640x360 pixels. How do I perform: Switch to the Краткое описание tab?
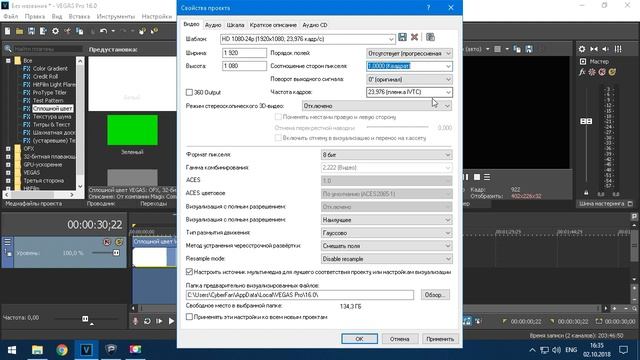(273, 25)
